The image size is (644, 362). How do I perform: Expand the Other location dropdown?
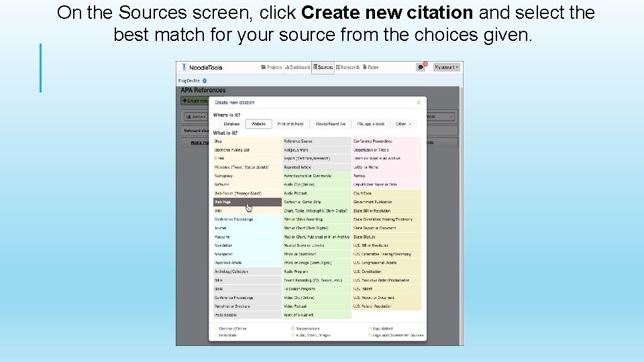tap(403, 124)
